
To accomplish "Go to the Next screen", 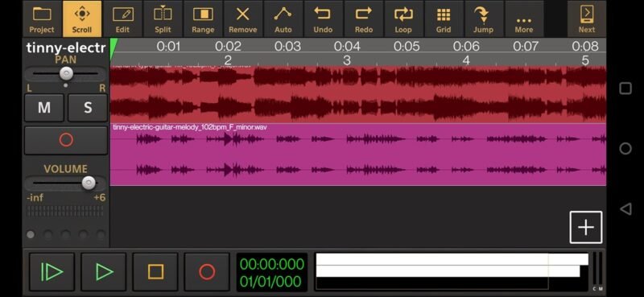I will [587, 19].
